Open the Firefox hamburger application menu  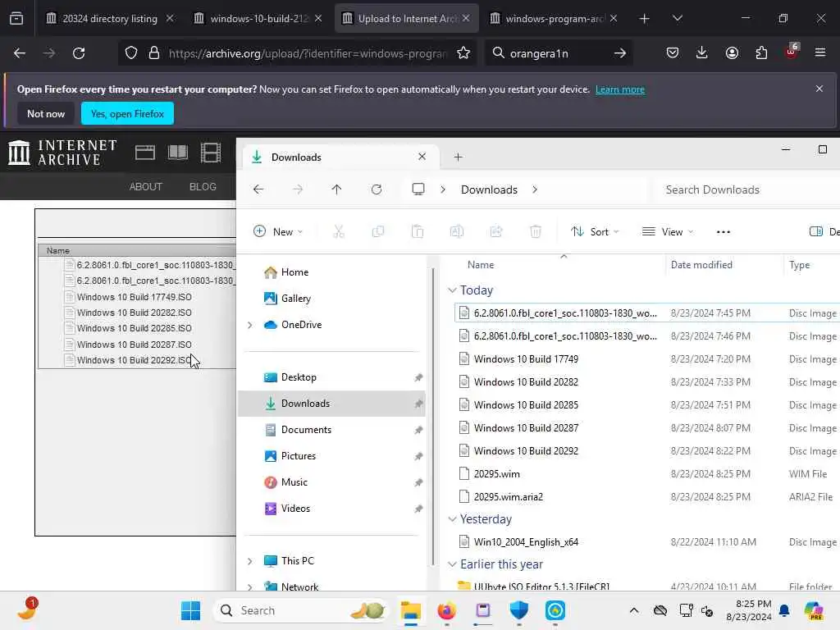point(820,52)
